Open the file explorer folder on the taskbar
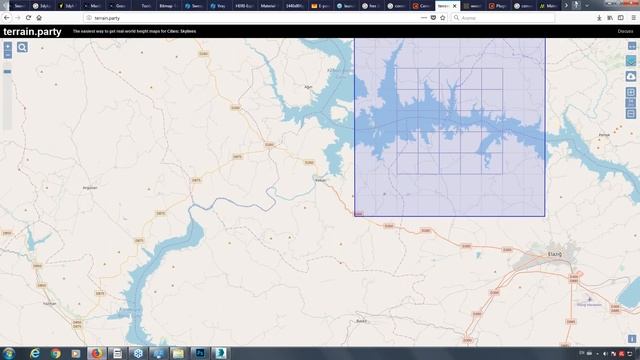 click(x=178, y=353)
